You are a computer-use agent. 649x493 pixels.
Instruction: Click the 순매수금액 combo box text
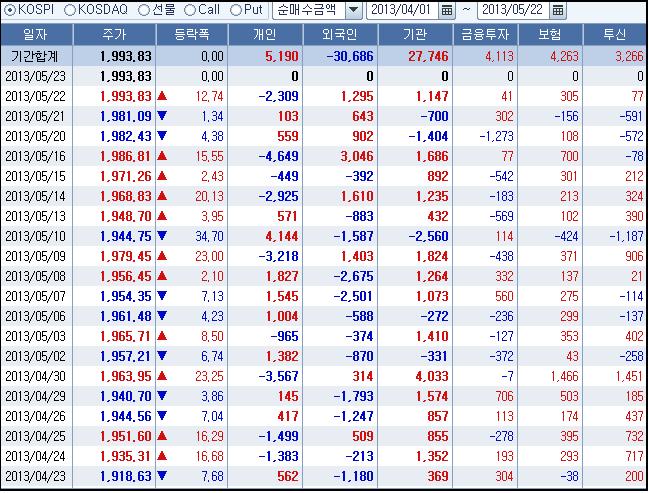point(309,10)
